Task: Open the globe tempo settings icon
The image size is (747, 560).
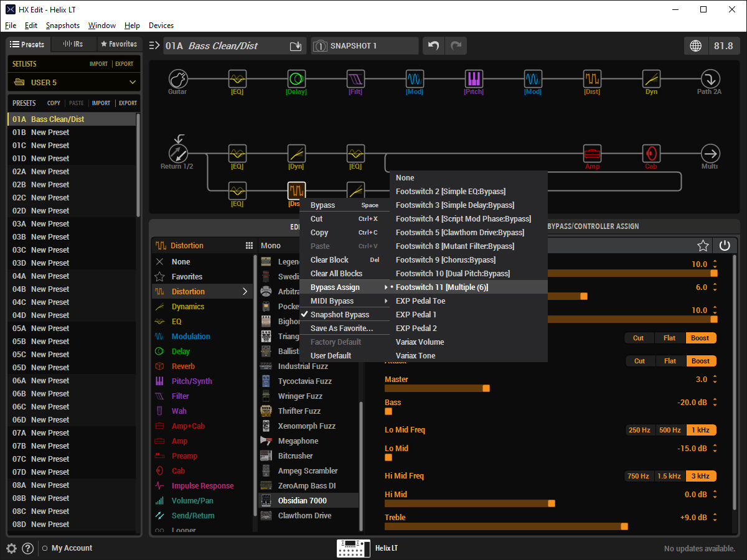Action: (x=695, y=46)
